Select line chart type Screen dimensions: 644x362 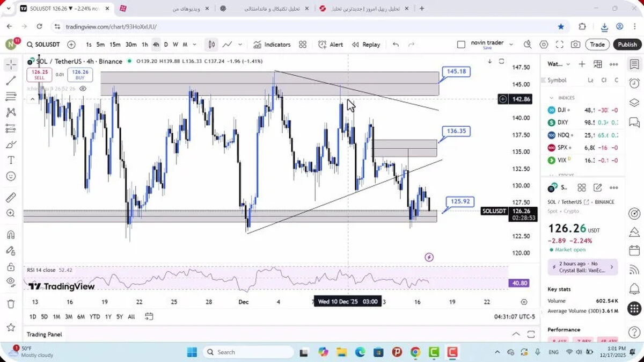228,45
